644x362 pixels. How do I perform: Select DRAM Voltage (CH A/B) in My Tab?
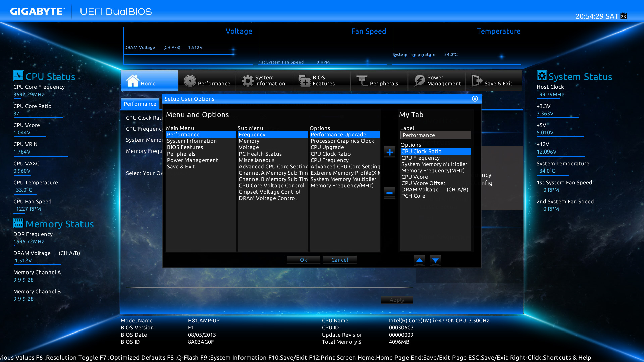coord(435,190)
